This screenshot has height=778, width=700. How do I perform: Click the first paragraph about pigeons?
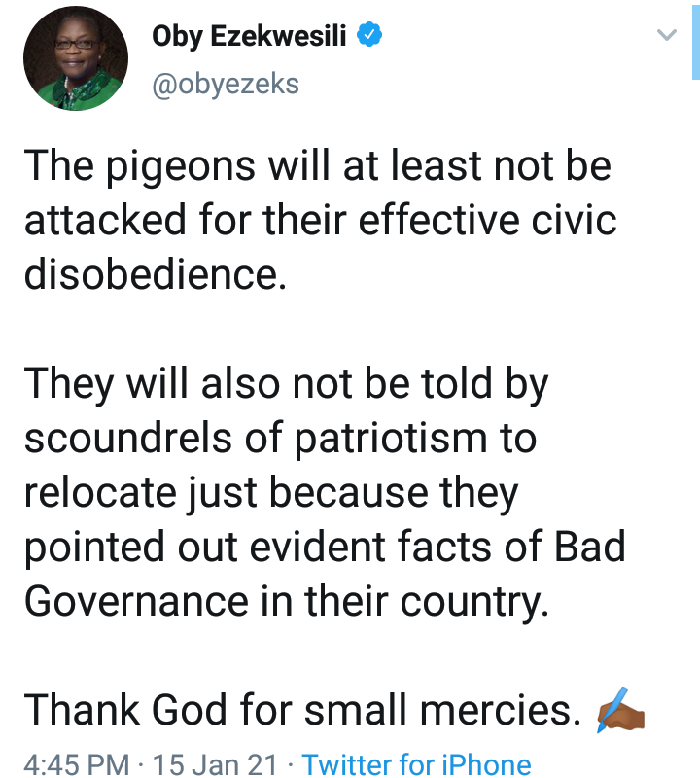pos(321,220)
